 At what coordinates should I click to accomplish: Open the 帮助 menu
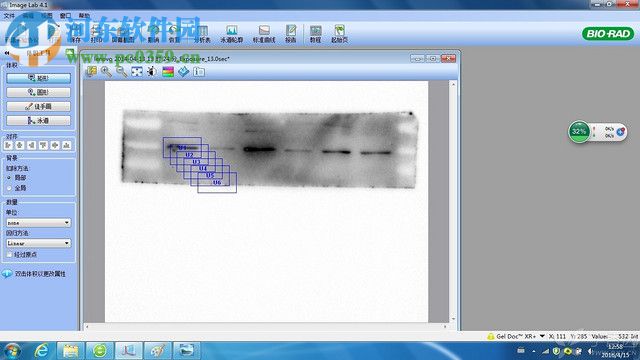(x=84, y=16)
